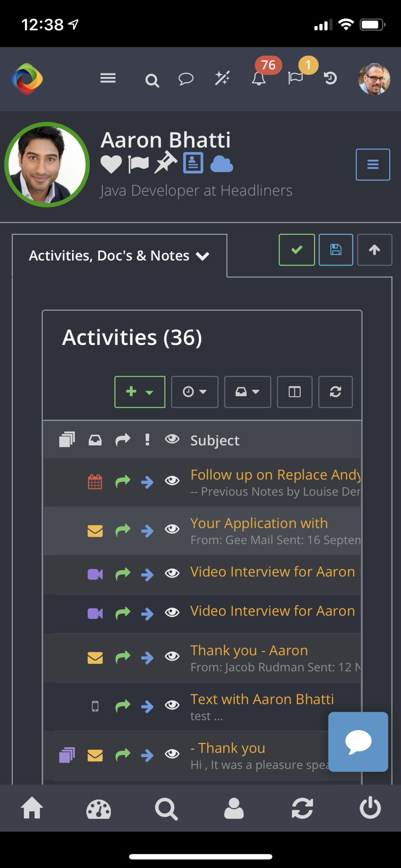
Task: Click the share arrow column header icon
Action: pyautogui.click(x=123, y=439)
